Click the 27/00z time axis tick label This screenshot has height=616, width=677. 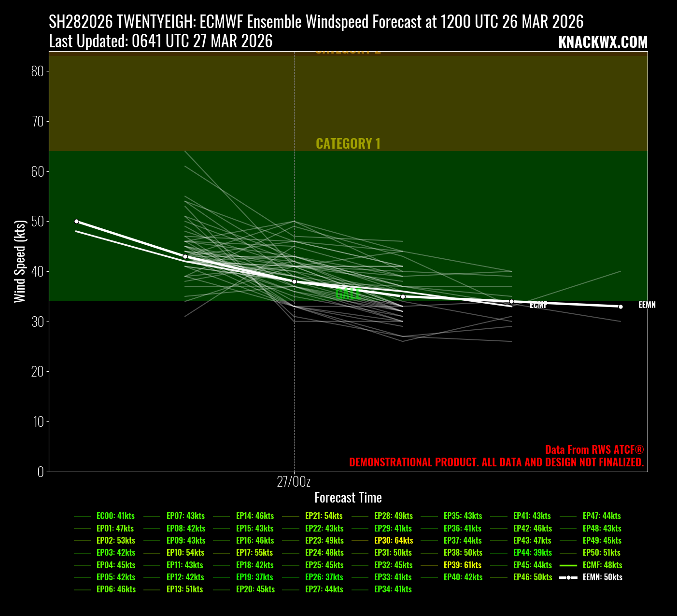pyautogui.click(x=294, y=481)
